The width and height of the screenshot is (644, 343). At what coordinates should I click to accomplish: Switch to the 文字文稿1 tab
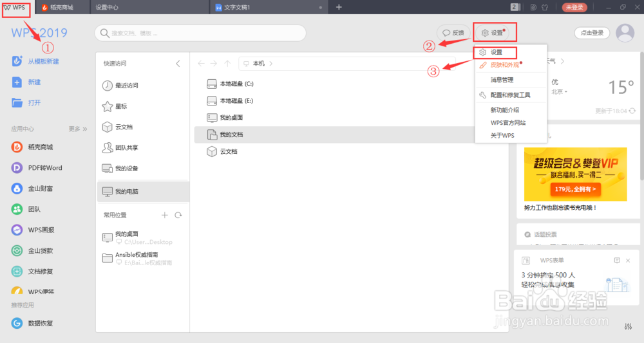click(269, 7)
